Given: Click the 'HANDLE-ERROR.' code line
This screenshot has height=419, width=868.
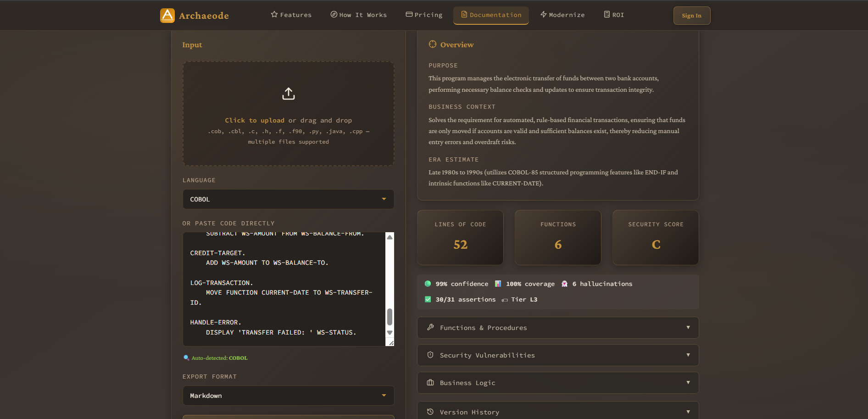Looking at the screenshot, I should pos(216,323).
